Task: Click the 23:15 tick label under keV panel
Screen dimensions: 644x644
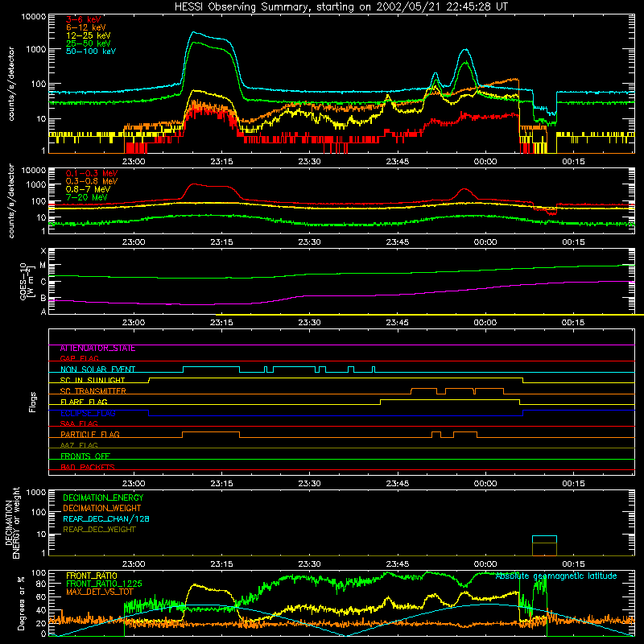Action: pyautogui.click(x=222, y=162)
